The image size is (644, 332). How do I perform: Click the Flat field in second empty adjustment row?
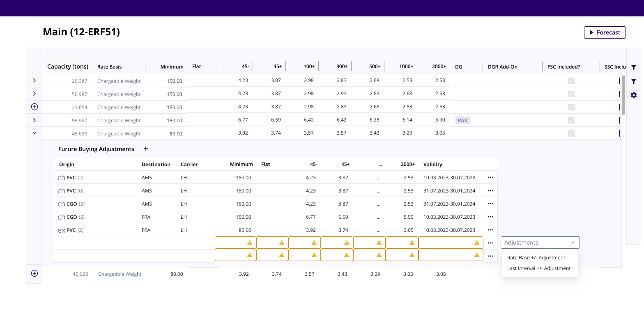coord(272,255)
